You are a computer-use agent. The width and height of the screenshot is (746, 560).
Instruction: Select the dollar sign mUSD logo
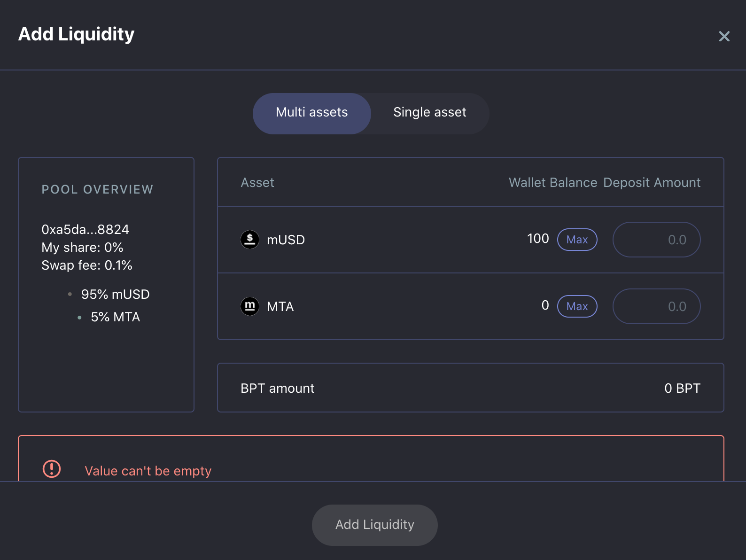250,240
